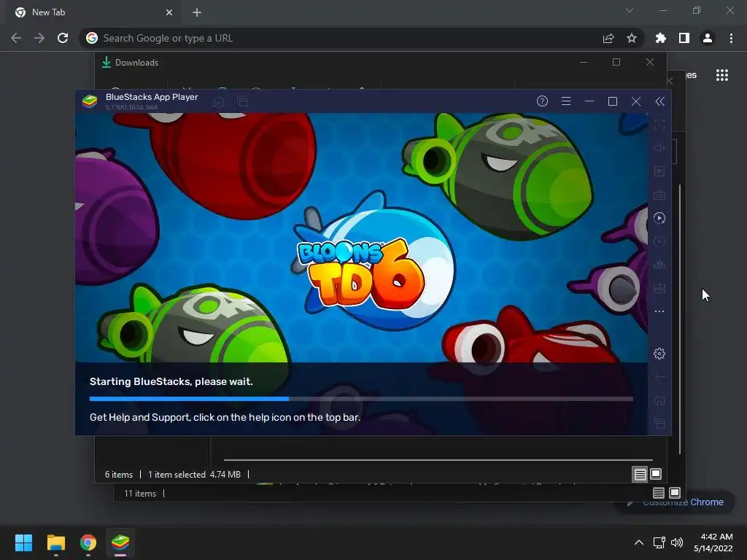The height and width of the screenshot is (560, 747).
Task: Share this page from Chrome address bar
Action: [x=608, y=38]
